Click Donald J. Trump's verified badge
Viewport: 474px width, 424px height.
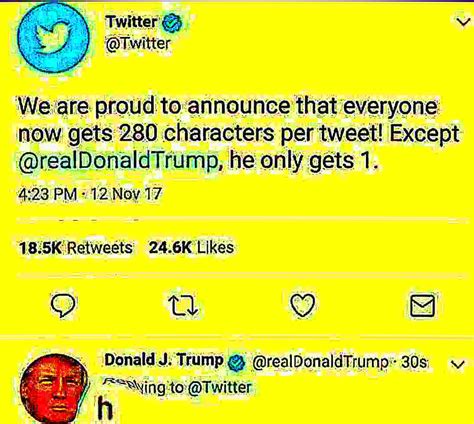(x=236, y=363)
